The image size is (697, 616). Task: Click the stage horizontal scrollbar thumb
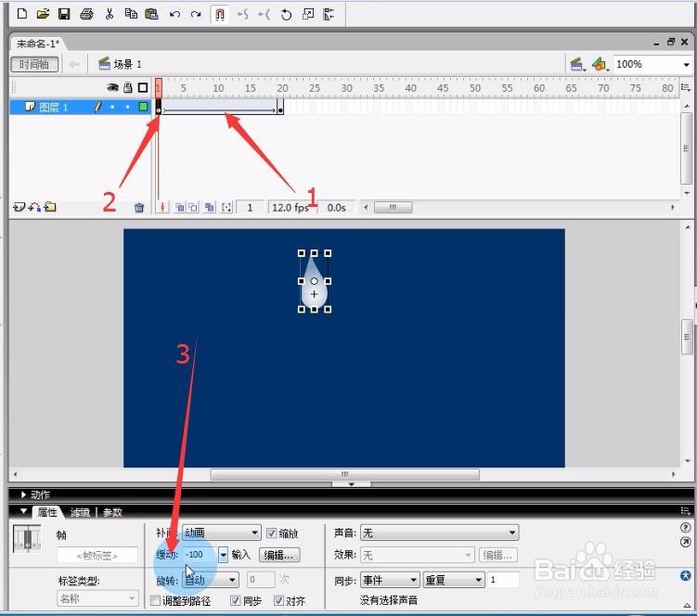point(345,474)
